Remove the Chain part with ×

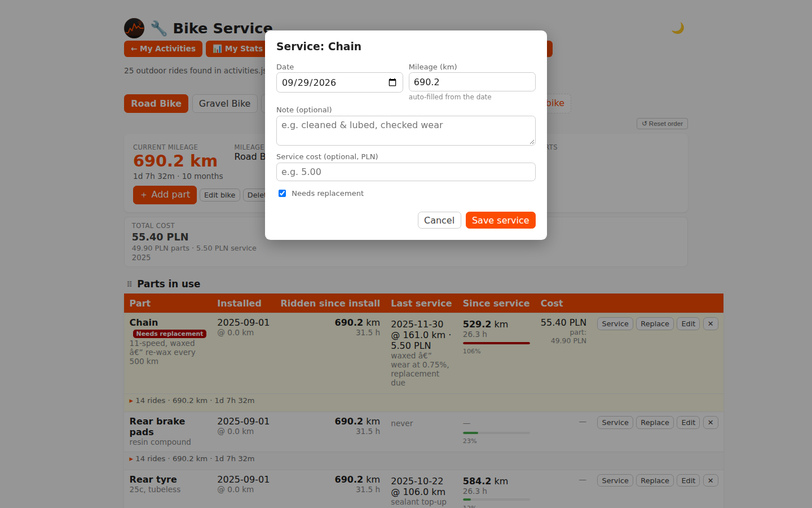[710, 324]
